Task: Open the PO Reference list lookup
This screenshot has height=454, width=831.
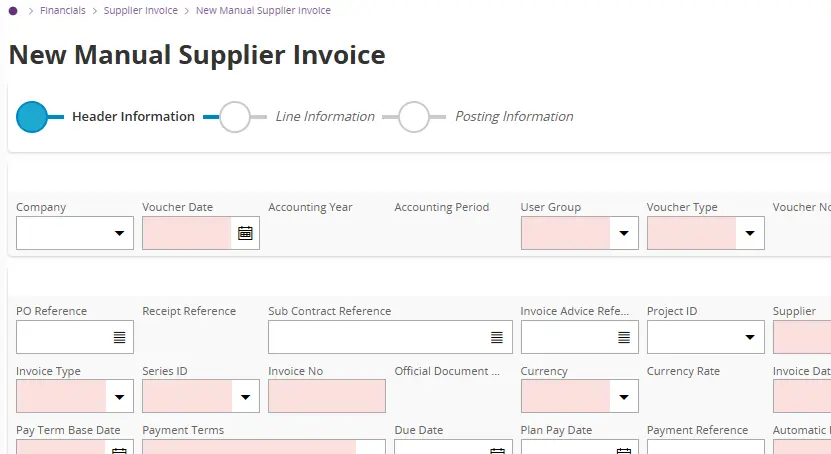Action: pyautogui.click(x=119, y=337)
